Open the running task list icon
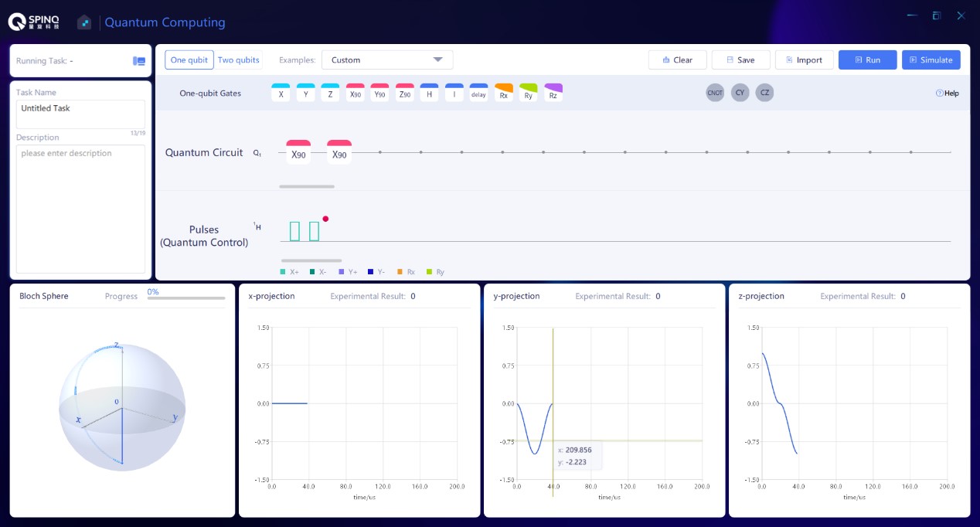The image size is (980, 527). pos(139,61)
